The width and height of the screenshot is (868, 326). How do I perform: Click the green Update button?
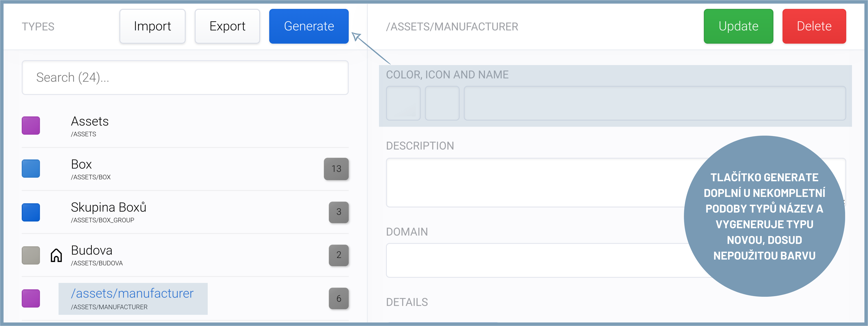point(738,26)
